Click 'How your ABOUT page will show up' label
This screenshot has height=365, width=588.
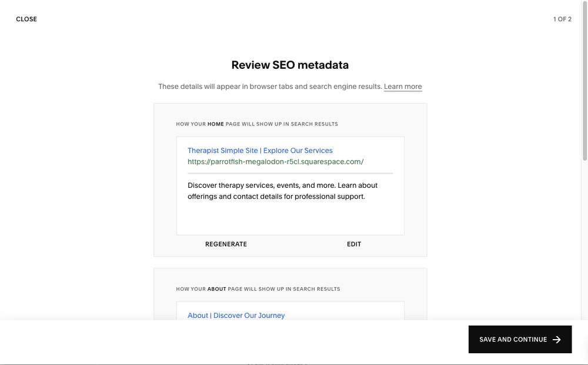pos(258,289)
